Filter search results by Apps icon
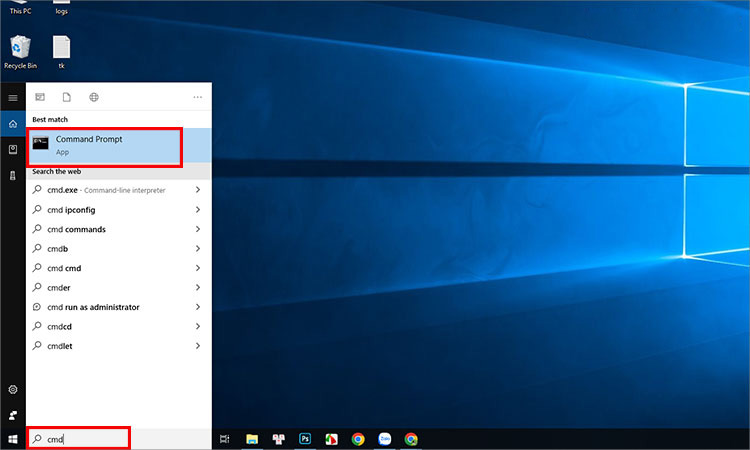This screenshot has height=450, width=750. [x=40, y=97]
